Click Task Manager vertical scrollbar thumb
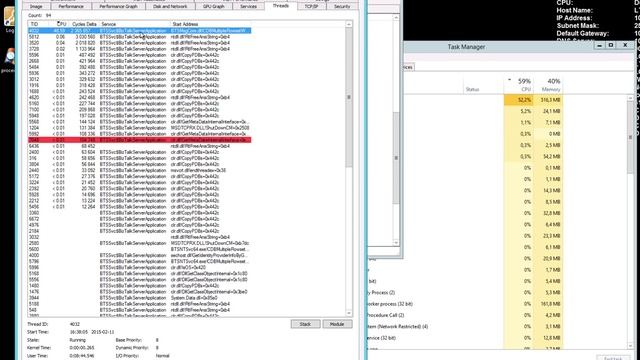The image size is (640, 360). [630, 138]
